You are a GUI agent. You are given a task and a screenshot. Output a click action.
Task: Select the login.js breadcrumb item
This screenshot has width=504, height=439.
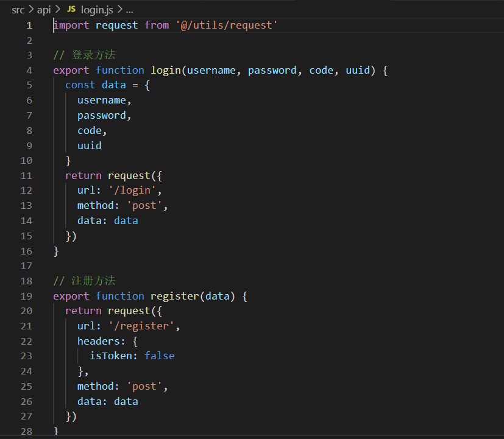coord(98,10)
